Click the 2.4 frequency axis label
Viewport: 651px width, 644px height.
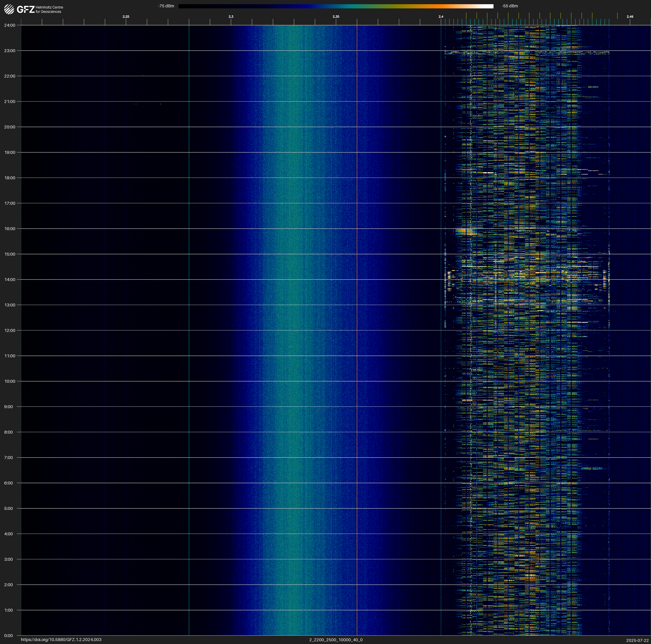[441, 17]
